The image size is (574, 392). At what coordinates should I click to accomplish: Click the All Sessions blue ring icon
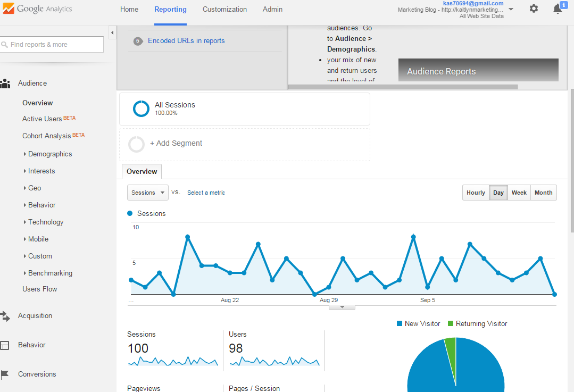[x=141, y=109]
